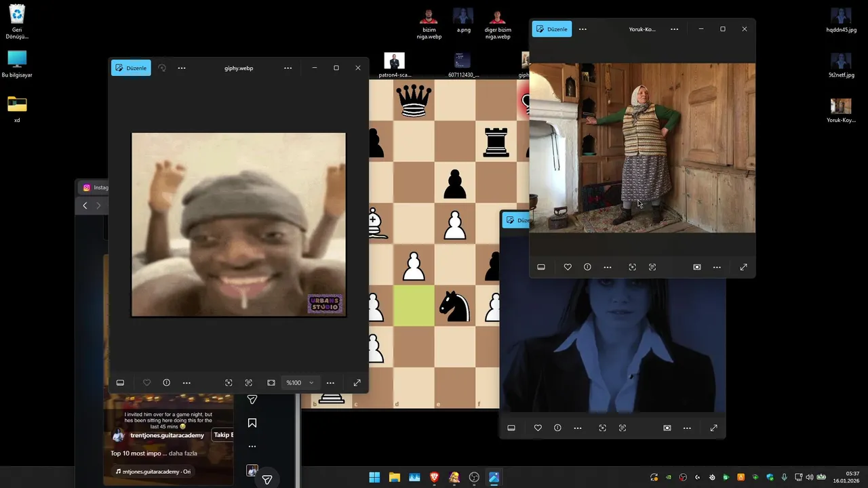Screen dimensions: 868x488
Task: Favorite the giphy.webp image with the heart
Action: [146, 383]
